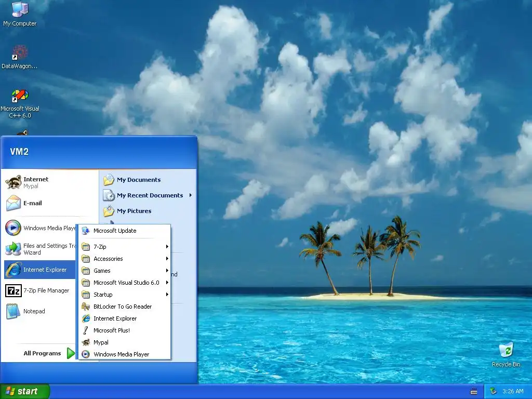Click the system tray notification icon
The width and height of the screenshot is (532, 399).
pyautogui.click(x=494, y=392)
